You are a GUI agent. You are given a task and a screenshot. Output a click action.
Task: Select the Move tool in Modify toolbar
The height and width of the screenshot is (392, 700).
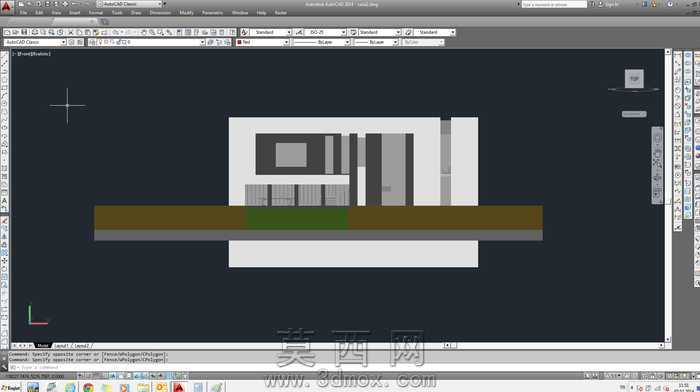click(x=4, y=261)
